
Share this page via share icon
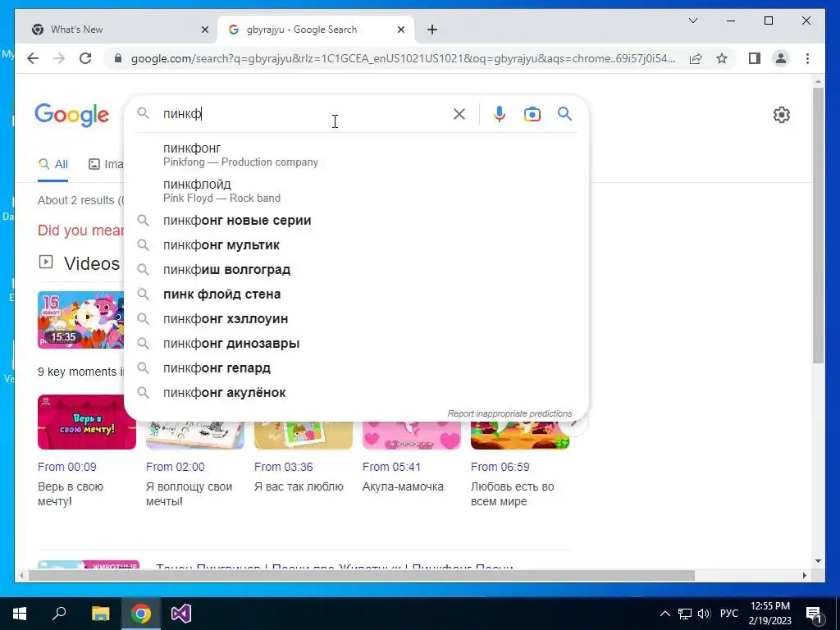[x=696, y=58]
